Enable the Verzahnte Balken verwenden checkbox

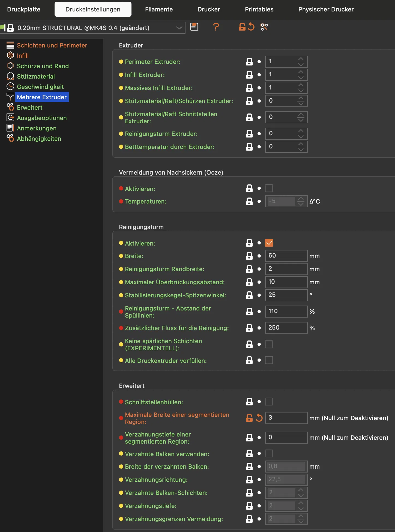[269, 453]
